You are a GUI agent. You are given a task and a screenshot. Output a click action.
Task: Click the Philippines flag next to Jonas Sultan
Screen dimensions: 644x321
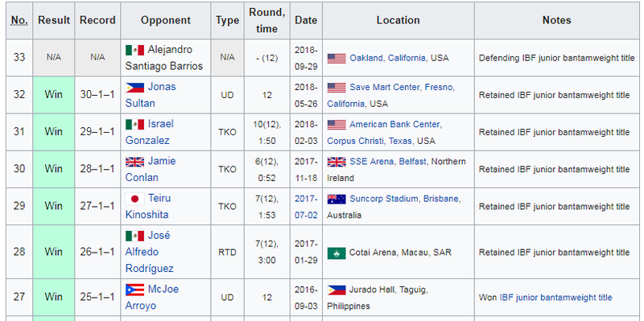tap(134, 88)
